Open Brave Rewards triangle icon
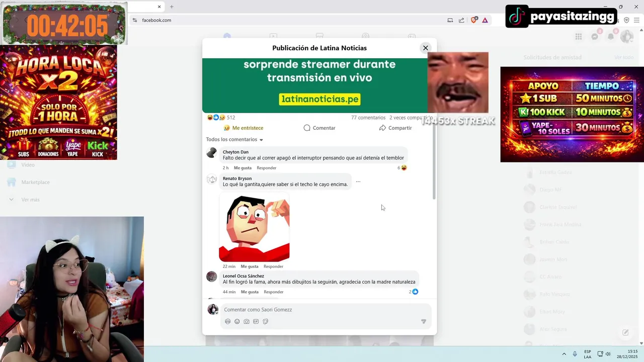Screen dimensions: 644x362 click(485, 20)
